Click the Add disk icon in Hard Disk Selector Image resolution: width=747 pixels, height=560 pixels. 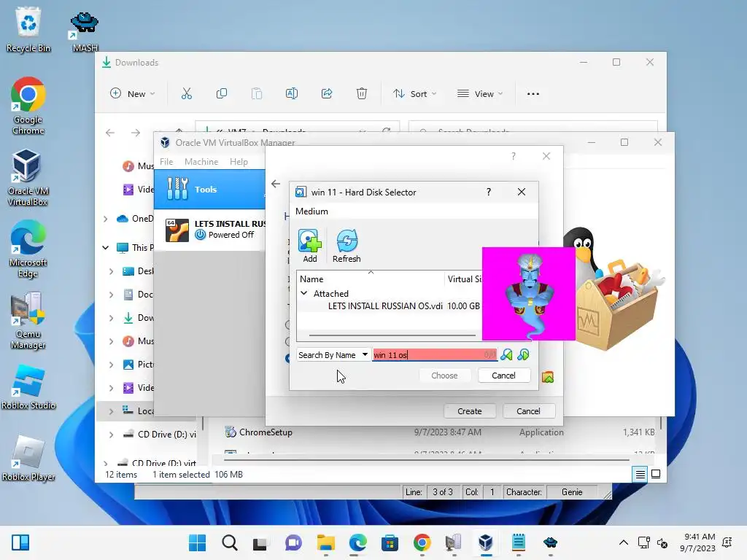[x=309, y=246]
